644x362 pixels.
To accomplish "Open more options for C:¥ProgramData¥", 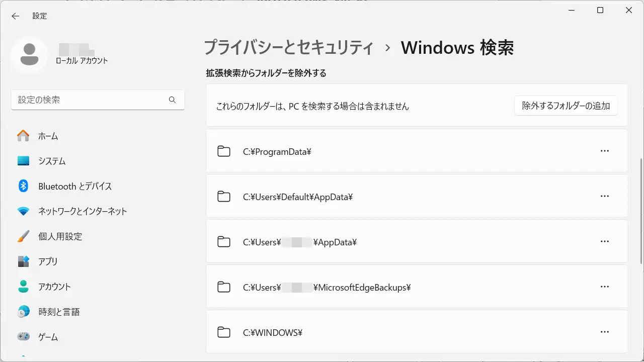I will pos(605,151).
